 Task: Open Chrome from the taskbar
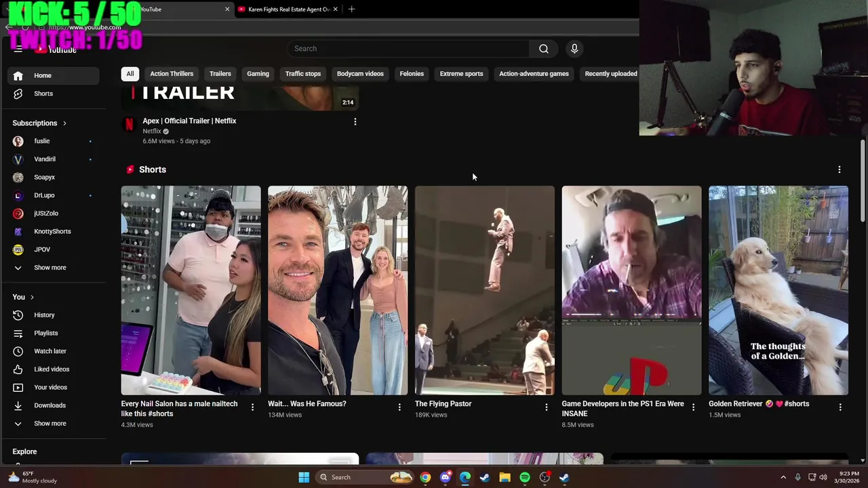(x=425, y=477)
